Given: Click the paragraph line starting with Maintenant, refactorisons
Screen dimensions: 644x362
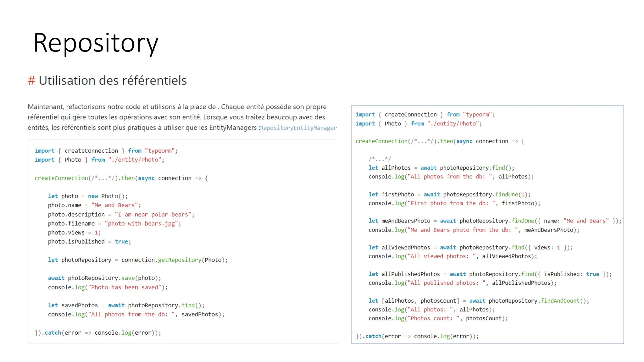Looking at the screenshot, I should 177,107.
